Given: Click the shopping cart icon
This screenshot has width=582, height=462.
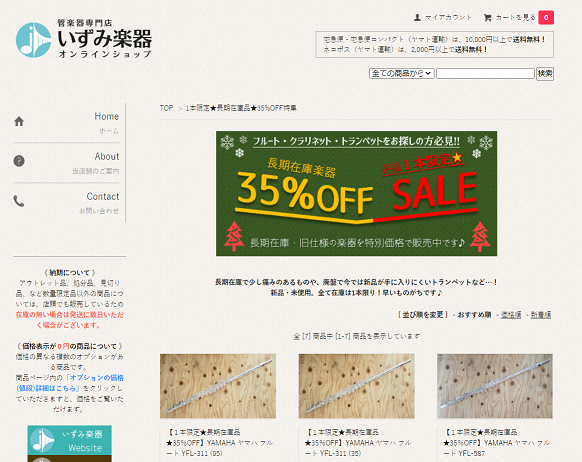Looking at the screenshot, I should coord(487,17).
